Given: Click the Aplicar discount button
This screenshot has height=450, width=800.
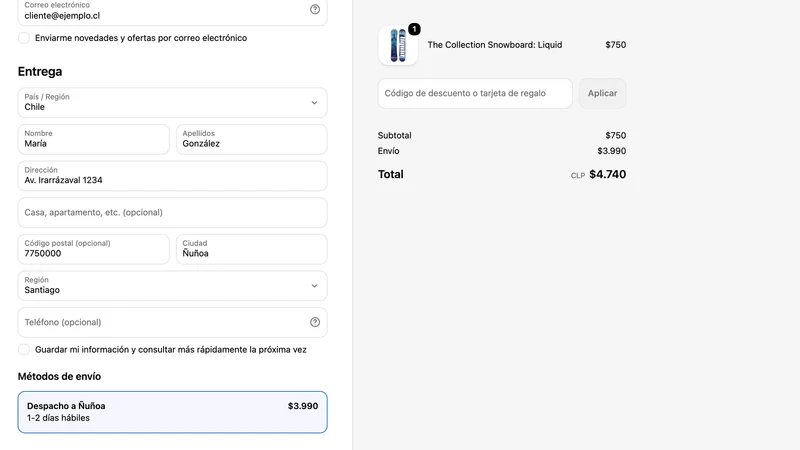Looking at the screenshot, I should tap(602, 93).
